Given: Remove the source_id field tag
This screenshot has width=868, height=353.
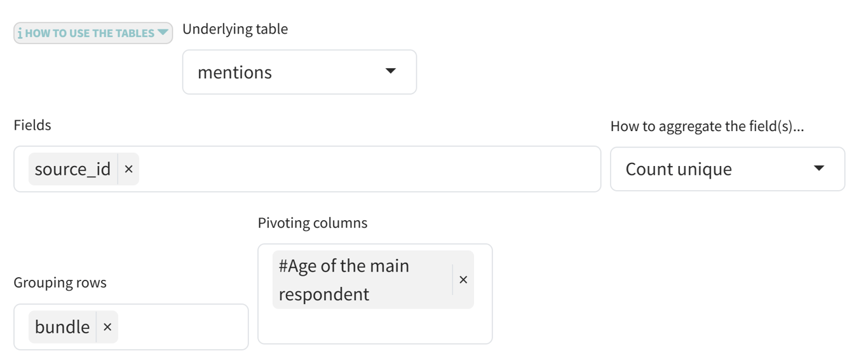Looking at the screenshot, I should coord(128,169).
